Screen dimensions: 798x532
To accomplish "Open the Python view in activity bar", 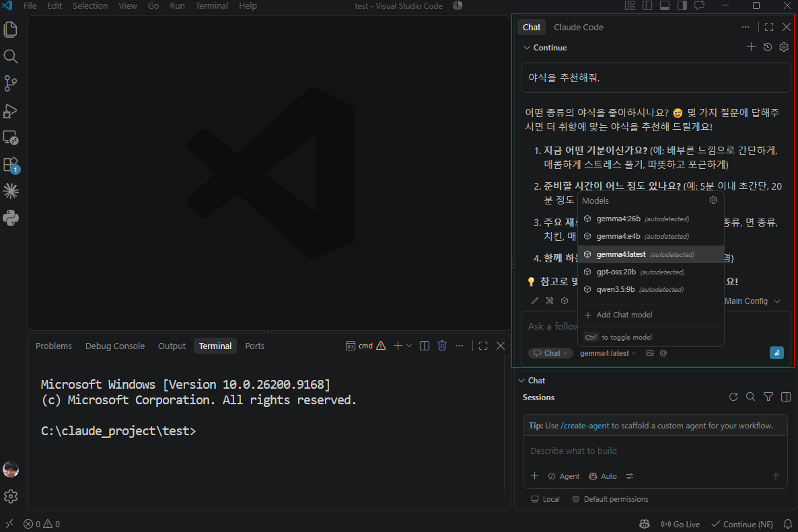I will pos(11,218).
